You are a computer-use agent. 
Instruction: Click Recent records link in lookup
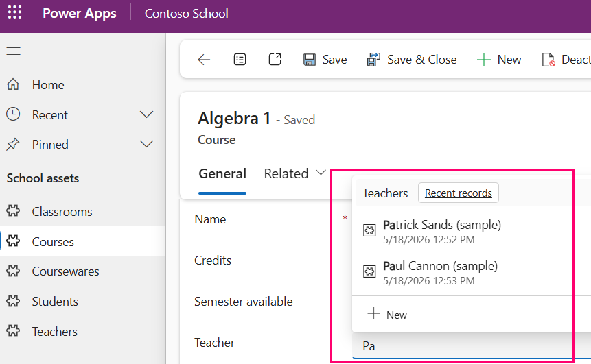point(459,193)
